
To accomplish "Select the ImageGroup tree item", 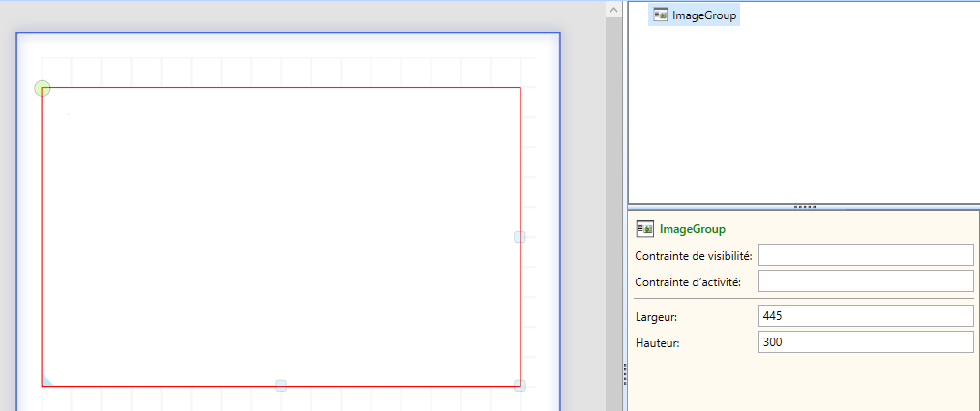I will point(695,15).
